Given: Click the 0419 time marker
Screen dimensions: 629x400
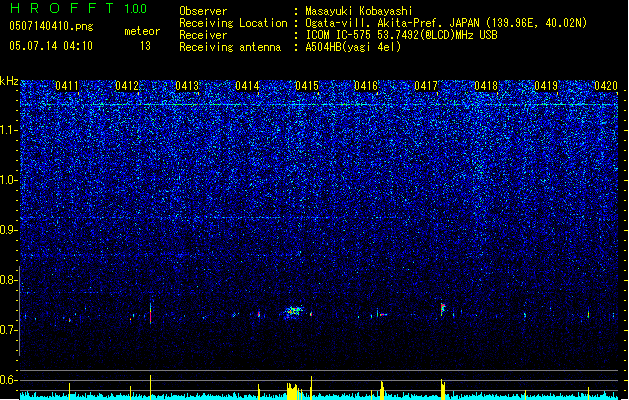Looking at the screenshot, I should point(546,86).
